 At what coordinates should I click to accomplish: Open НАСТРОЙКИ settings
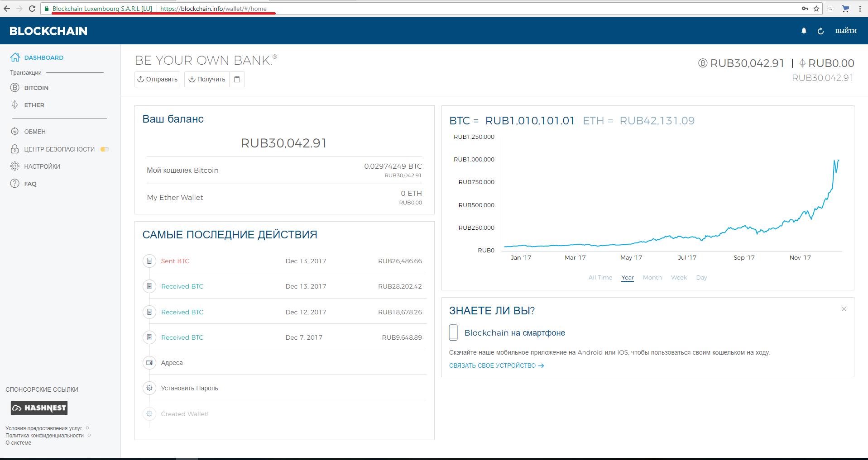[x=35, y=166]
